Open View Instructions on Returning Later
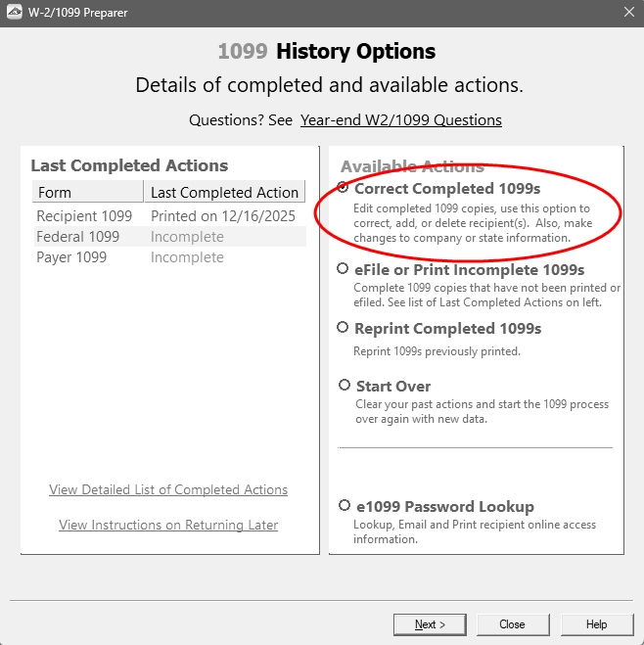 pyautogui.click(x=168, y=526)
